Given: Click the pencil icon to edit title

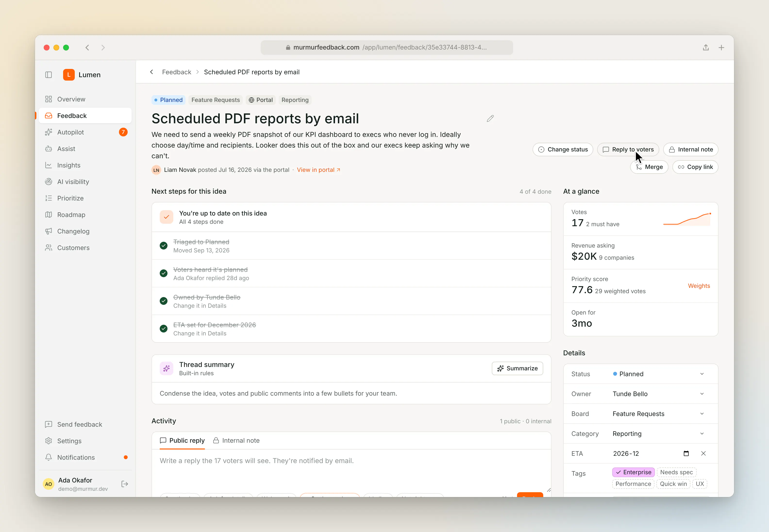Looking at the screenshot, I should pyautogui.click(x=490, y=118).
